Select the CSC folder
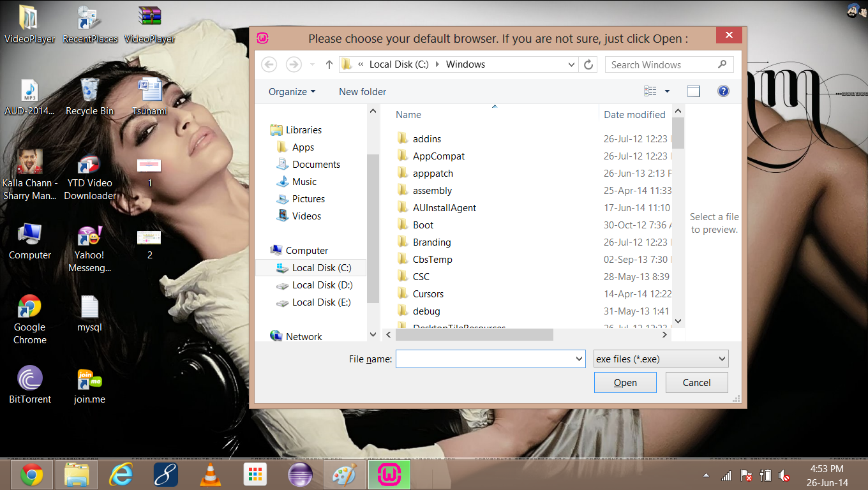Screen dimensions: 868x490 tap(414, 276)
